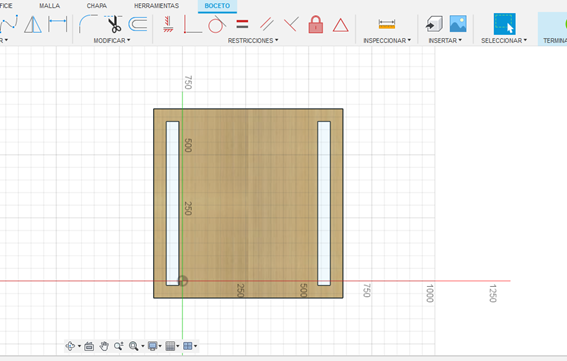Open the Display Settings dropdown arrow
Image resolution: width=567 pixels, height=361 pixels.
160,346
